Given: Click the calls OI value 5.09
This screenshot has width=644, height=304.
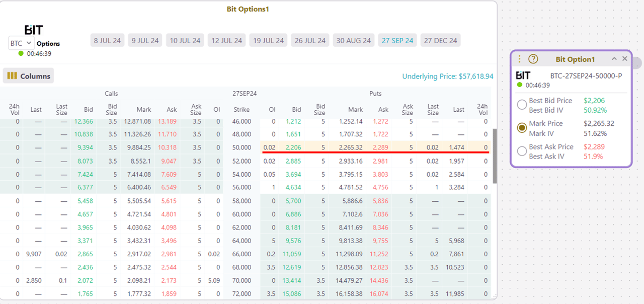Looking at the screenshot, I should 213,280.
